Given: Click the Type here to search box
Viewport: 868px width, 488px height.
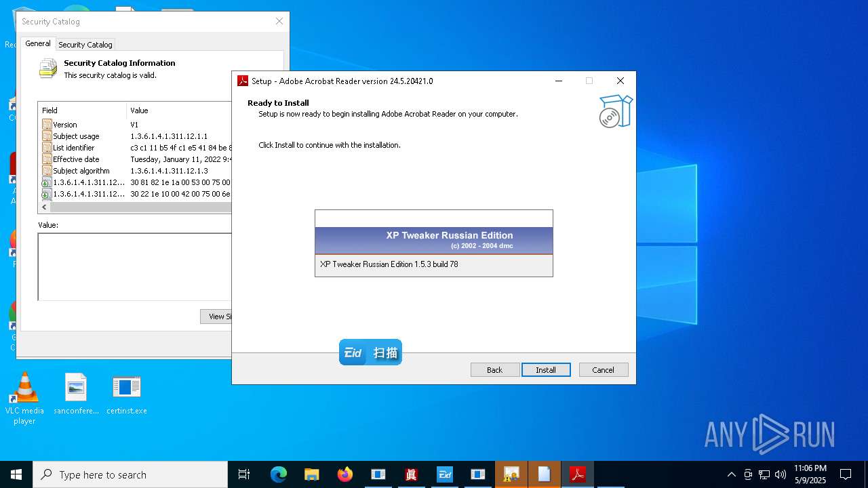Looking at the screenshot, I should (x=130, y=474).
